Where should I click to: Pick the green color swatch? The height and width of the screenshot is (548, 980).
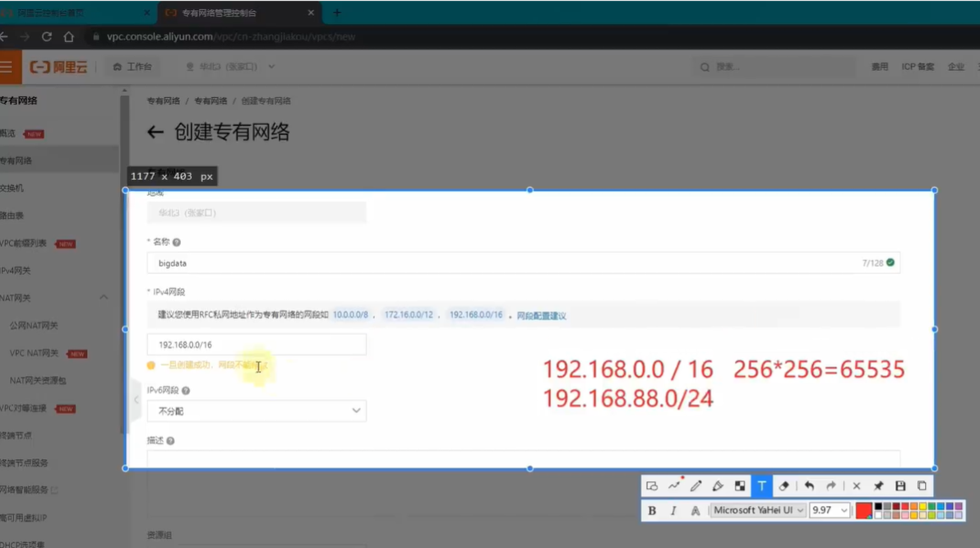[931, 507]
